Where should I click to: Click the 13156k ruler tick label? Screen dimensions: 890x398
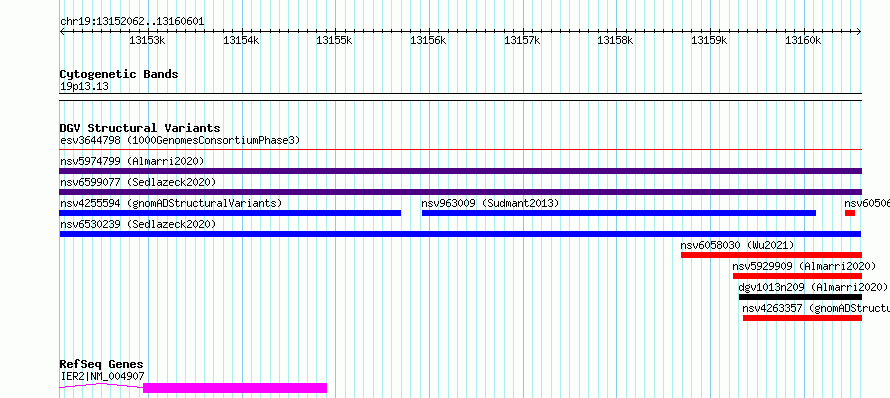tap(428, 40)
